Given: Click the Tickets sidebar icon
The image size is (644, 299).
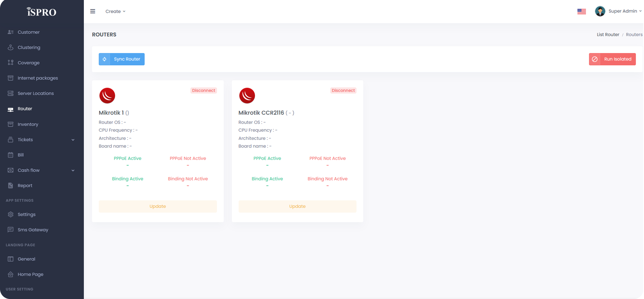Looking at the screenshot, I should click(x=10, y=140).
